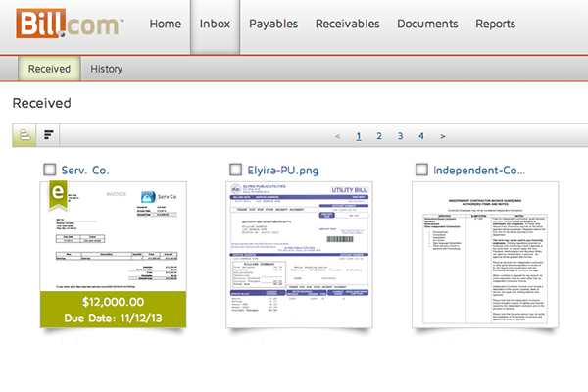This screenshot has height=392, width=588.
Task: Go to Payables
Action: tap(273, 24)
